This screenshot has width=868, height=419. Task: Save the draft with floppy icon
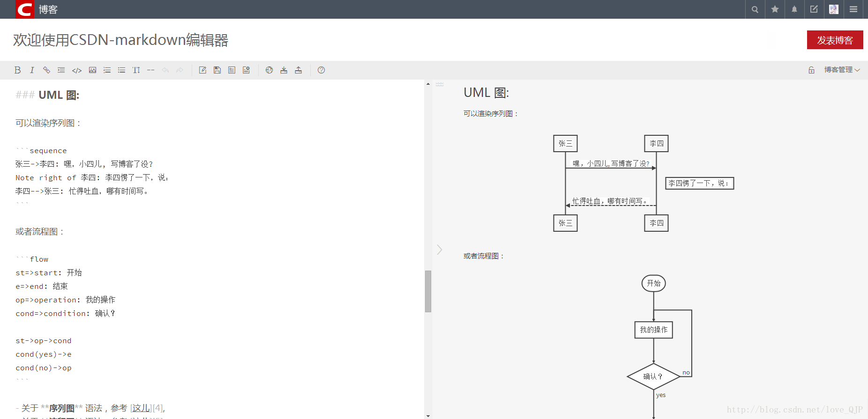217,70
